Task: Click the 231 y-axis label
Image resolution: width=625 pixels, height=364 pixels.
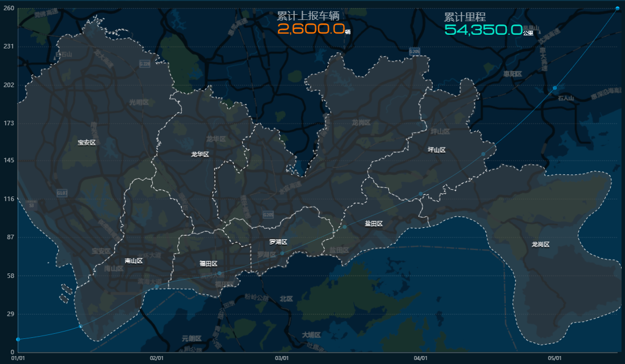Action: pos(9,46)
